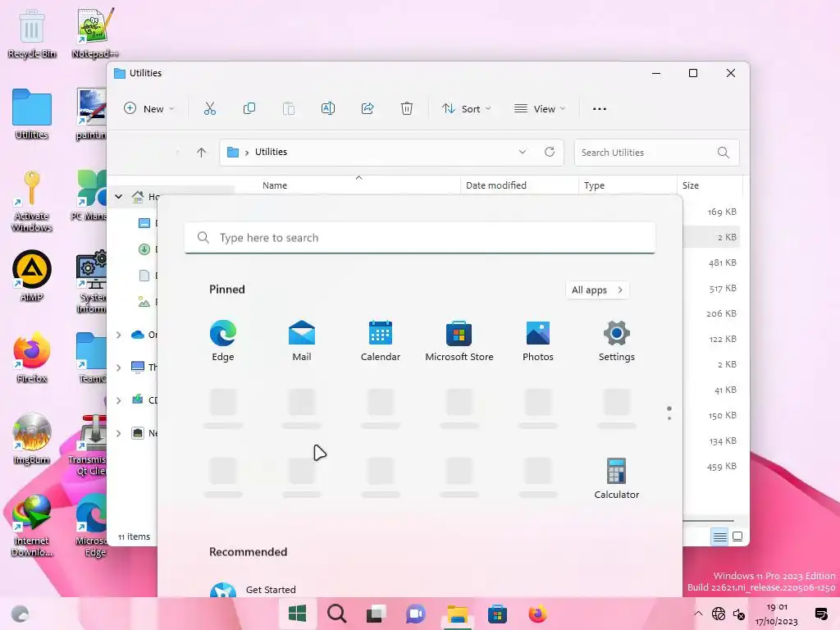Open Microsoft Store on the taskbar
Screen dimensions: 840x630
click(x=498, y=614)
